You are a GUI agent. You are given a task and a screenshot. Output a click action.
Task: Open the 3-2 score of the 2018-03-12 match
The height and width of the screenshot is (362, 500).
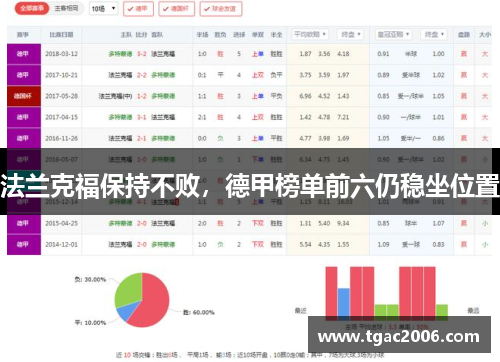(142, 54)
